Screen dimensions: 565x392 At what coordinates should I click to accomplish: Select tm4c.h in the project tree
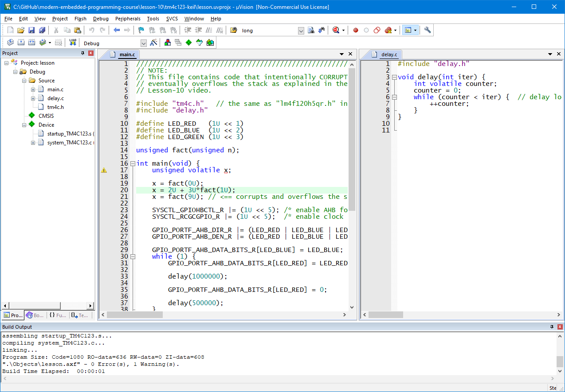[55, 107]
